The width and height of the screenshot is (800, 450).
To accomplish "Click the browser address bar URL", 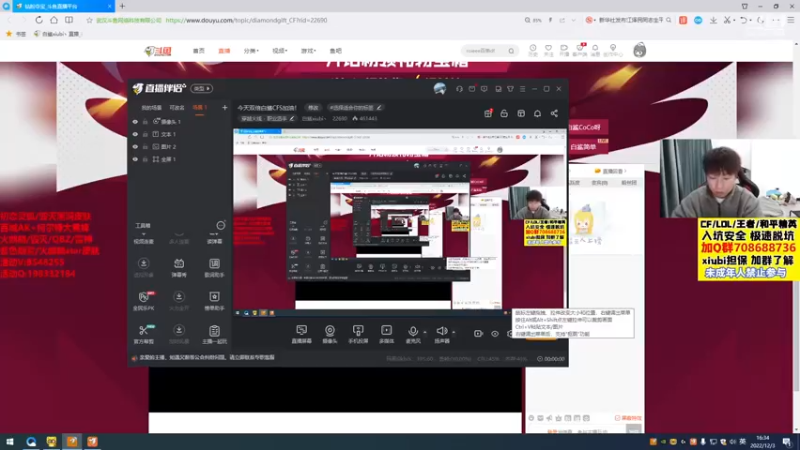I will (x=246, y=20).
